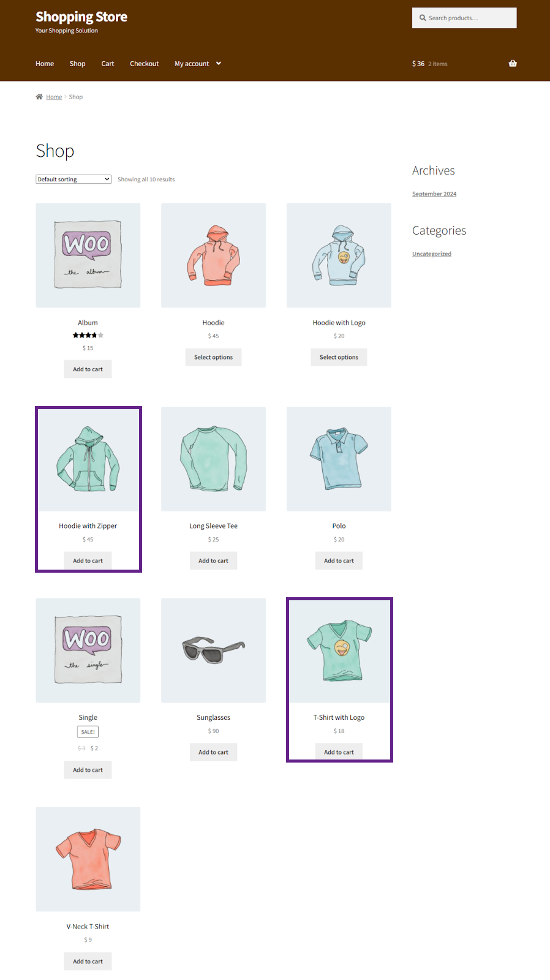
Task: Open the Shop menu item
Action: 78,64
